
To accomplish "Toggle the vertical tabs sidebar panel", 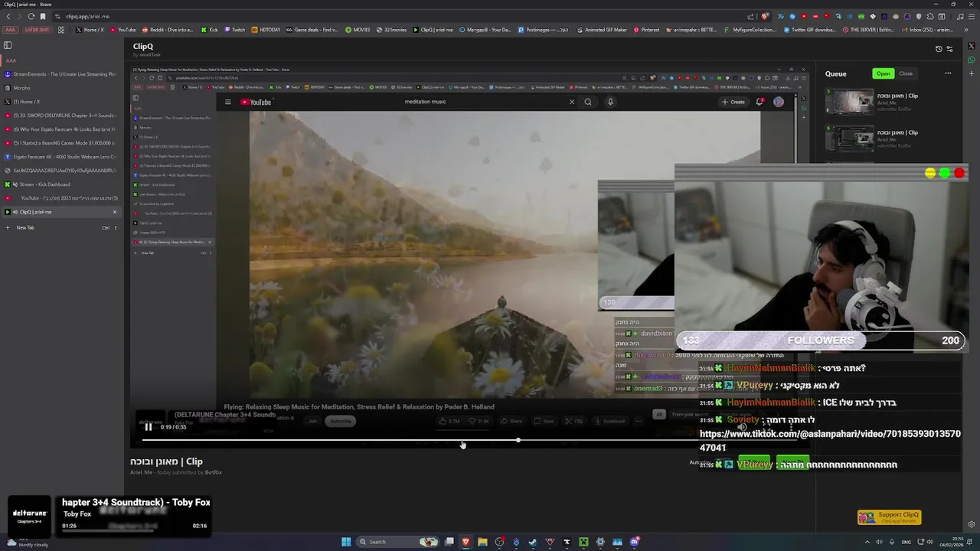I will pyautogui.click(x=8, y=45).
